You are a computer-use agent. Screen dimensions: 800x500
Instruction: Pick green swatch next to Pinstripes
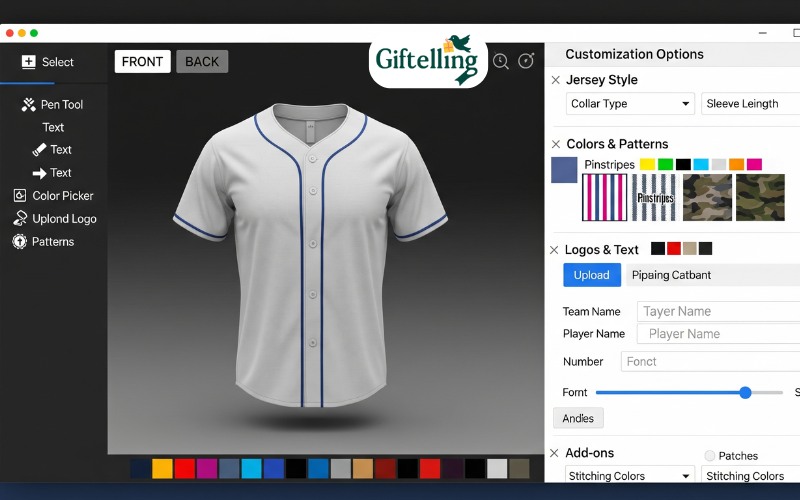click(x=665, y=164)
